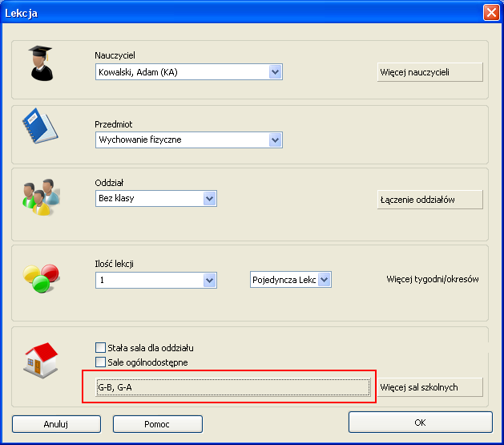The image size is (504, 445).
Task: Enable Stała sala dla oddziału checkbox
Action: click(100, 347)
